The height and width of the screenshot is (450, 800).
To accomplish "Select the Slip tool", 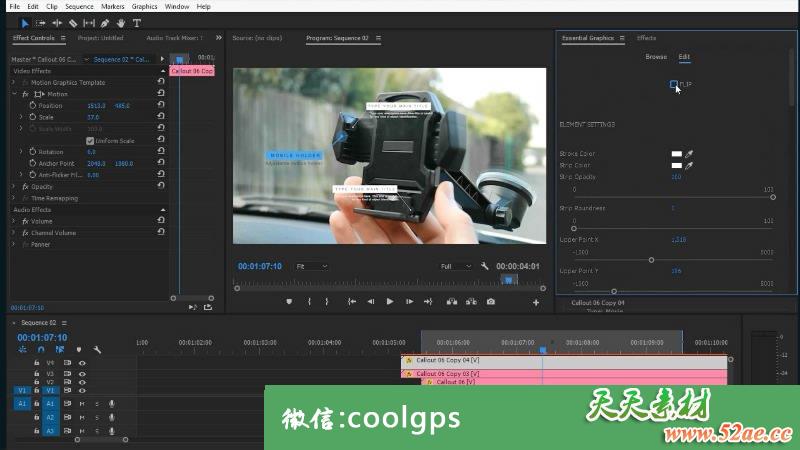I will pos(89,23).
